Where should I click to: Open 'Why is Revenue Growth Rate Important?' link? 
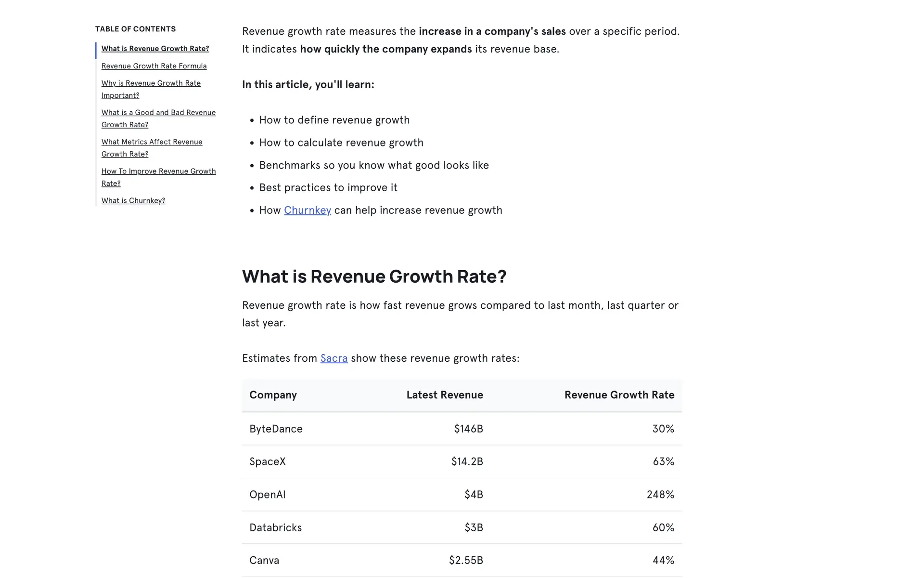(x=151, y=89)
